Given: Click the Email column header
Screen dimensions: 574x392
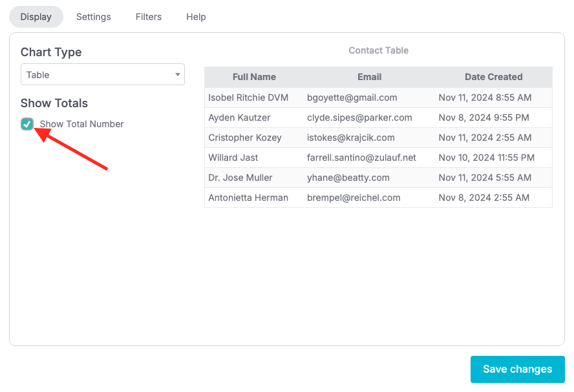Looking at the screenshot, I should [x=369, y=77].
